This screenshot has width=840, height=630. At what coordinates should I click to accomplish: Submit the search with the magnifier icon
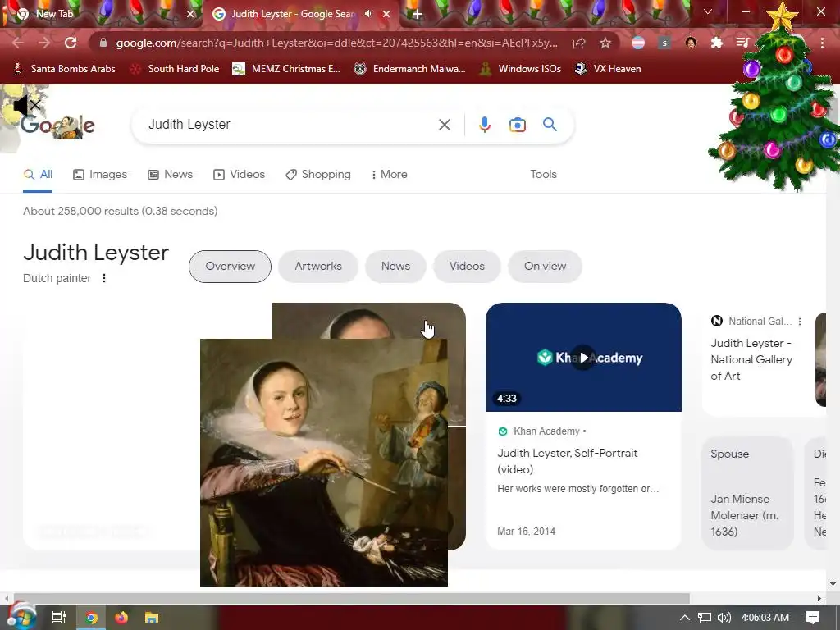tap(550, 125)
